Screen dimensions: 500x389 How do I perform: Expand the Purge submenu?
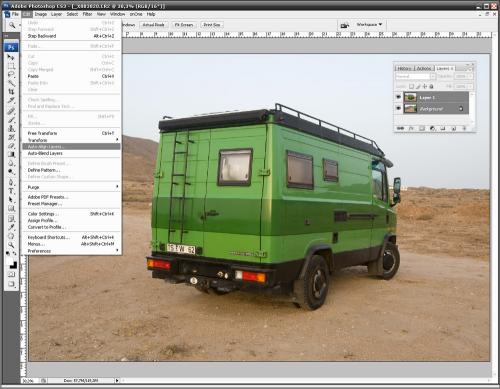coord(71,187)
